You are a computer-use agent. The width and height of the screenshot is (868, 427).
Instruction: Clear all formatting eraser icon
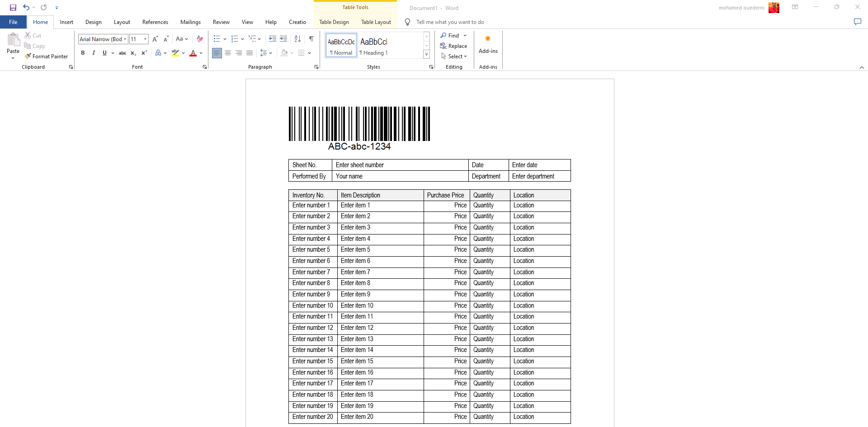tap(200, 39)
